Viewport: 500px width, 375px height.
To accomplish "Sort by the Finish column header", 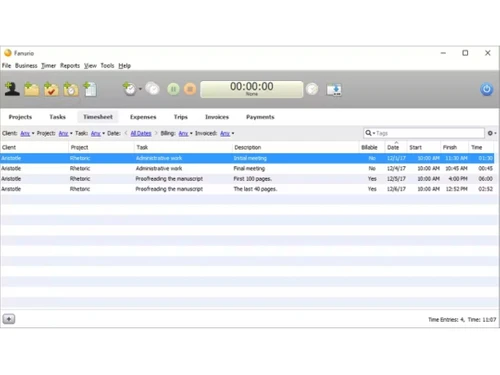I will 454,147.
